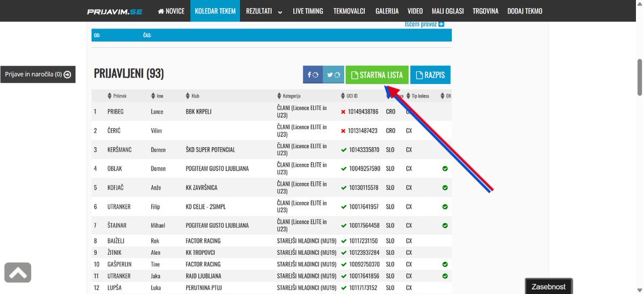Viewport: 644px width, 294px height.
Task: Select the Koledar Tekem tab
Action: click(x=215, y=11)
